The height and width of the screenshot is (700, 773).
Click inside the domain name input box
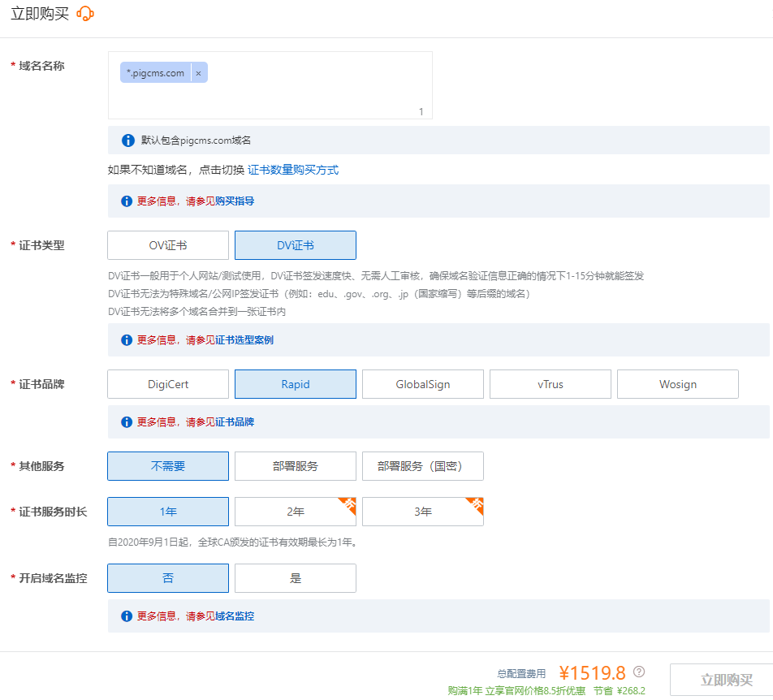click(309, 97)
